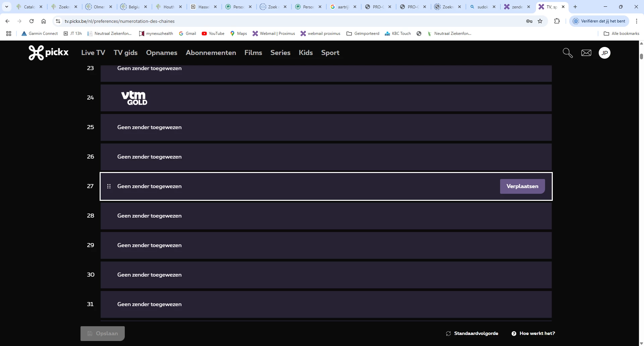Expand the Alle bookmarks folder

coord(622,34)
